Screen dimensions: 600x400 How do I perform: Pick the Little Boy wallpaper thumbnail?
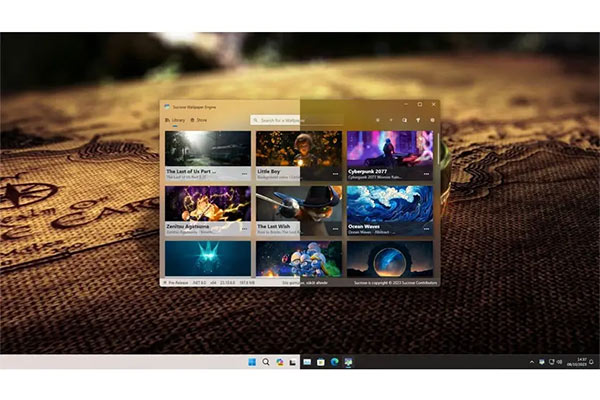(299, 148)
